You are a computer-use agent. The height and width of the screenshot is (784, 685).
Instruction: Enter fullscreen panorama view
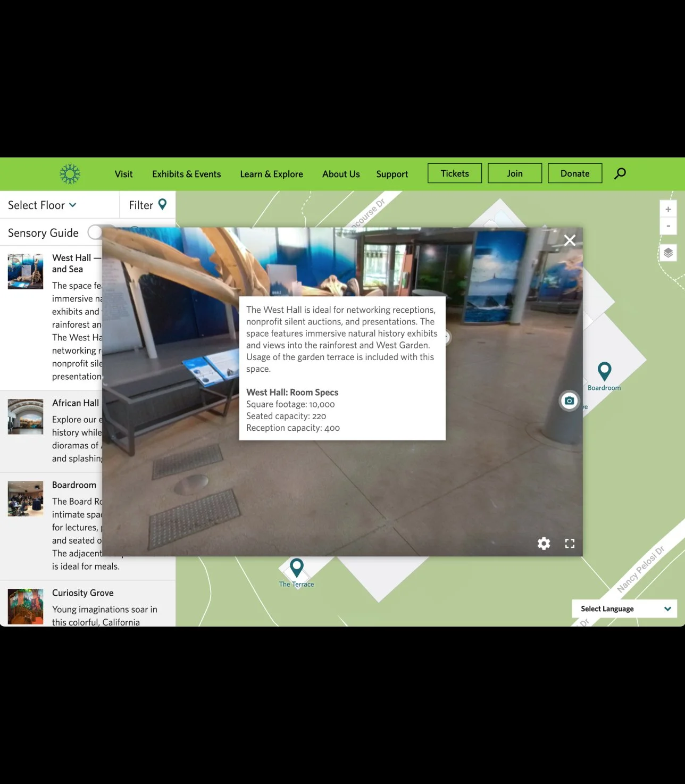570,543
